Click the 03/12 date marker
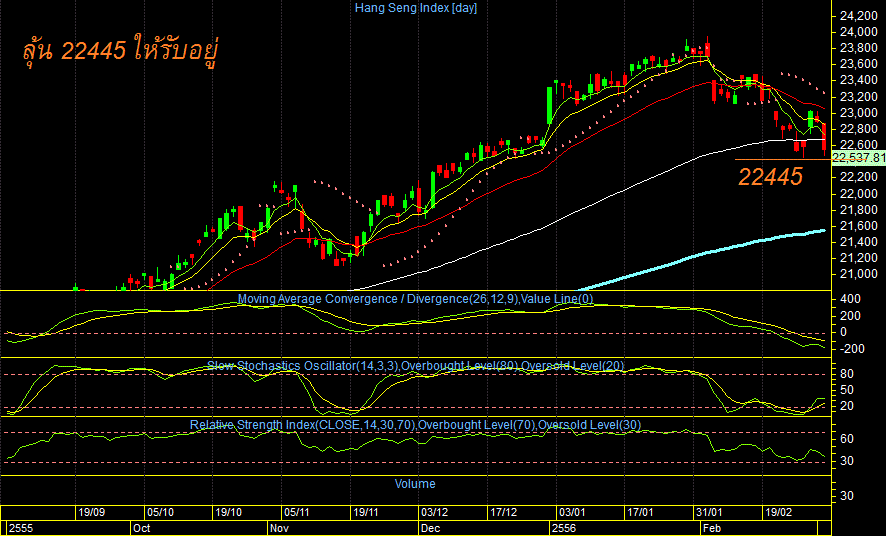886x536 pixels. (x=435, y=512)
